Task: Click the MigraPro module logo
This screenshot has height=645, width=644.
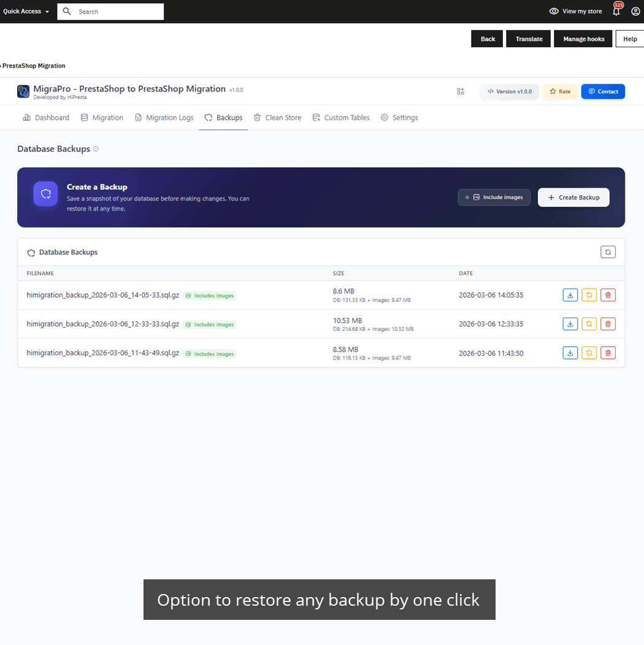Action: 23,91
